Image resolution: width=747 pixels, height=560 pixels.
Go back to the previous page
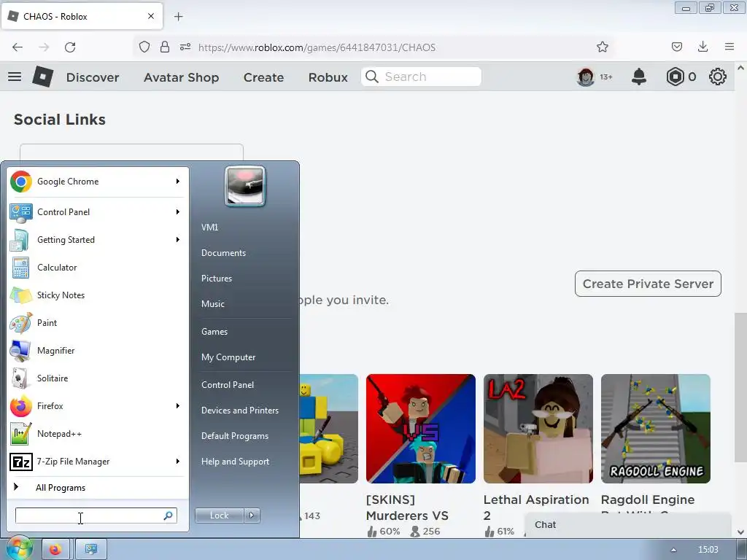(x=18, y=47)
